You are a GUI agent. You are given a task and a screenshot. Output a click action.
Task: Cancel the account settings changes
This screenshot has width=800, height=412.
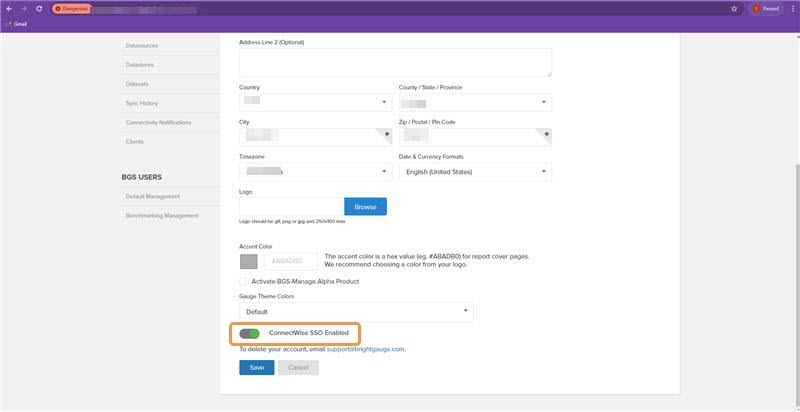click(x=298, y=368)
